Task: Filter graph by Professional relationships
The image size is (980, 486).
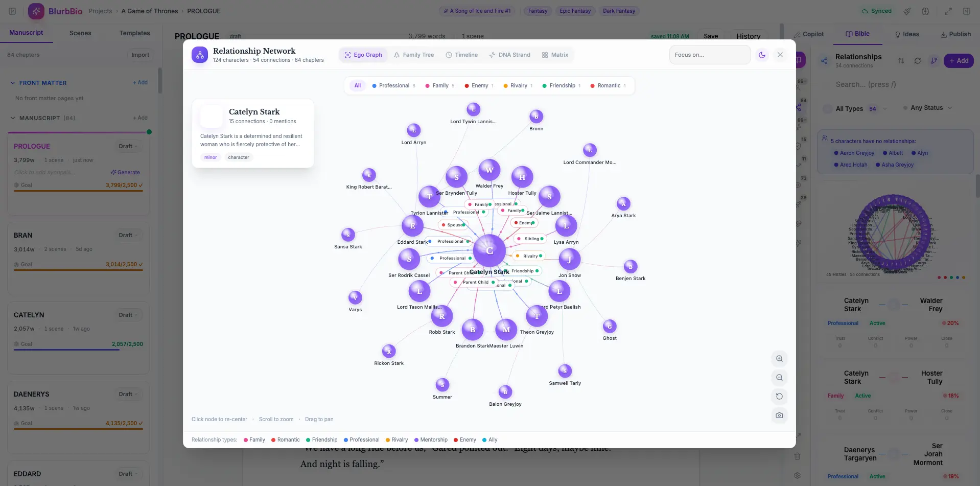Action: click(393, 86)
